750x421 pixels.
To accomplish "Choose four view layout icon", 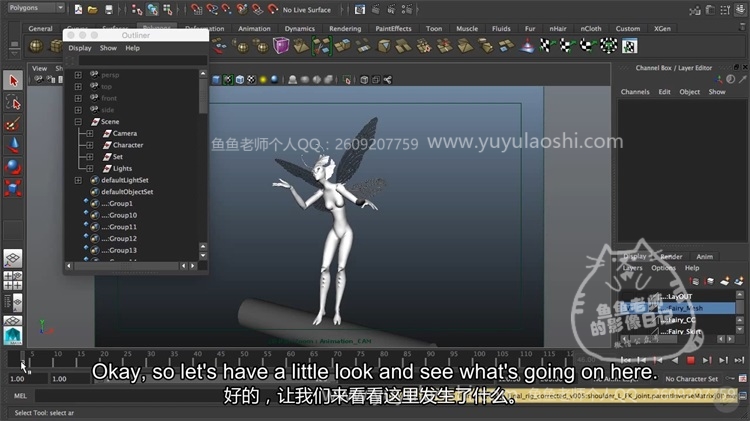I will pos(13,280).
